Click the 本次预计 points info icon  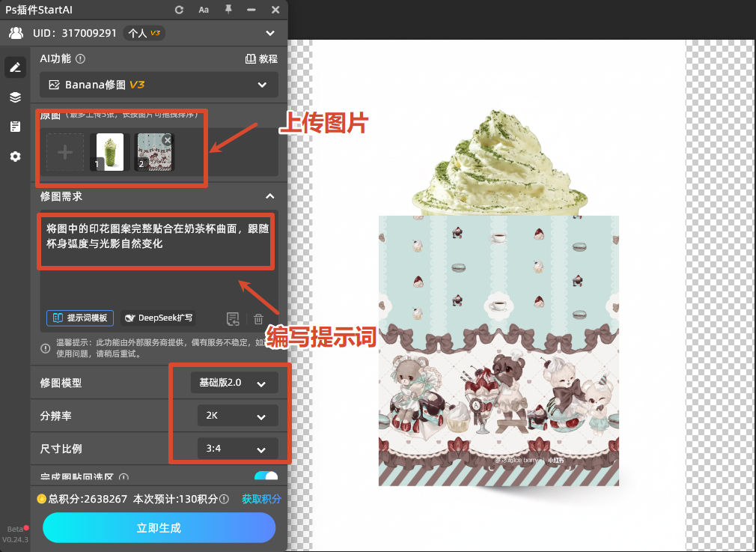click(x=224, y=499)
